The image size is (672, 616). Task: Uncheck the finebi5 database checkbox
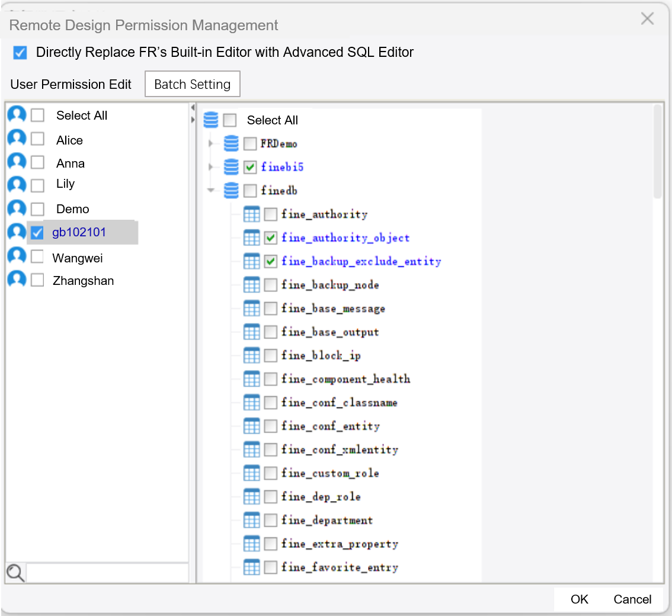(x=250, y=167)
